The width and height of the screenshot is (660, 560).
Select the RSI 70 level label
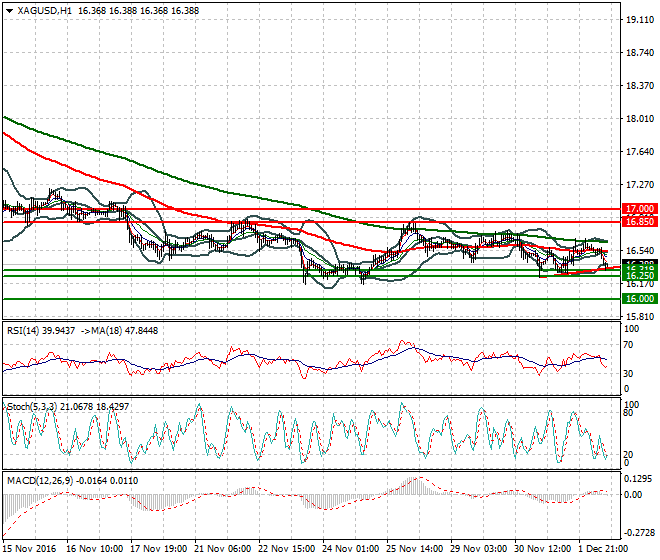(628, 345)
